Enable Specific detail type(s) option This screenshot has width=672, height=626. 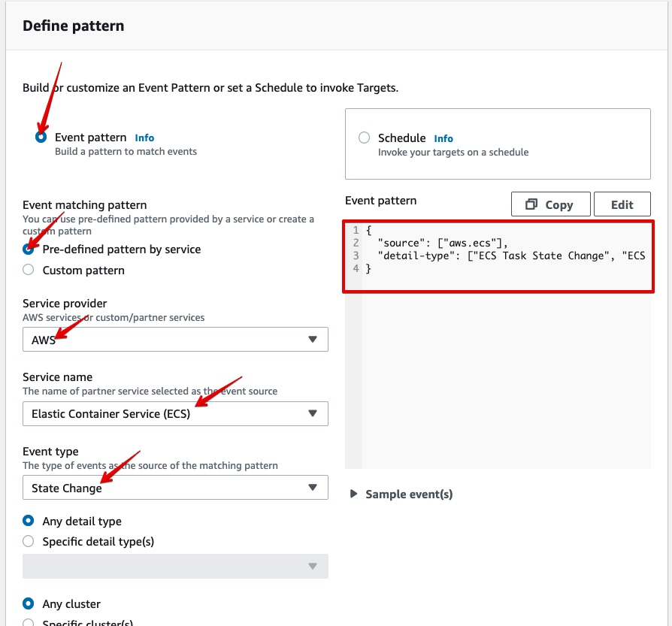point(28,541)
